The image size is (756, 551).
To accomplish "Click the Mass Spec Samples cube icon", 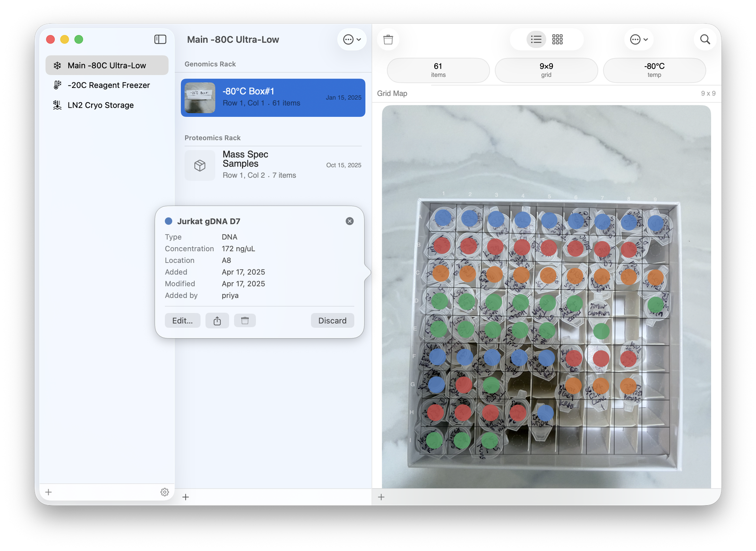I will (200, 165).
